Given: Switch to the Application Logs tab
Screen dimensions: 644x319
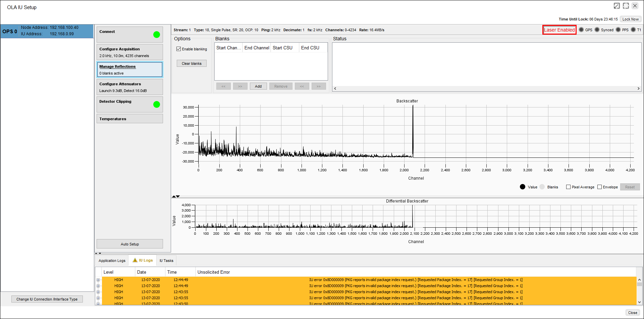Looking at the screenshot, I should point(112,261).
